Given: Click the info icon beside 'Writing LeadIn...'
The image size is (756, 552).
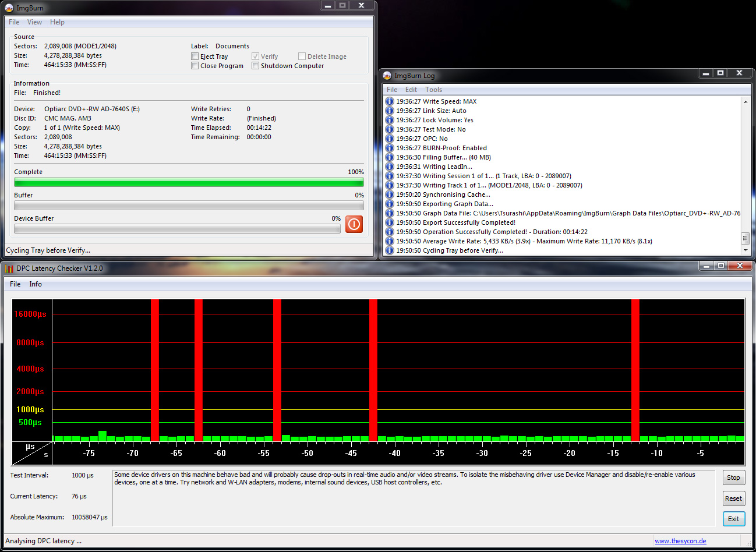Looking at the screenshot, I should tap(390, 167).
